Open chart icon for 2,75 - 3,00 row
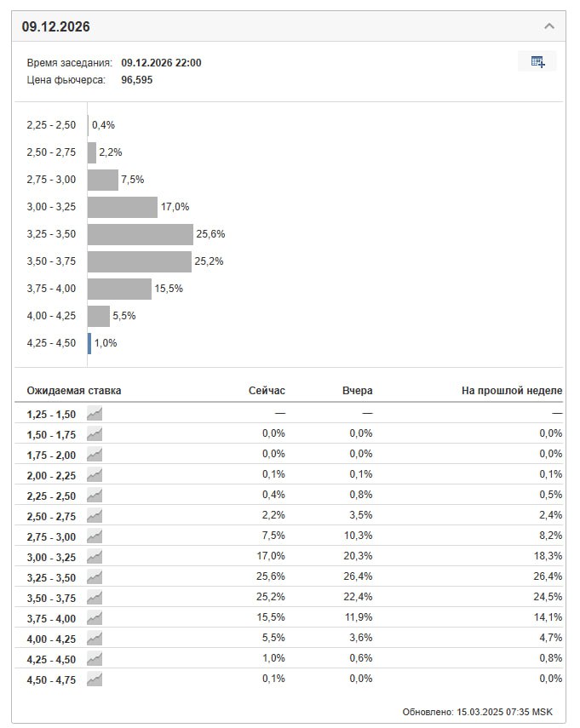580x728 pixels. coord(95,536)
